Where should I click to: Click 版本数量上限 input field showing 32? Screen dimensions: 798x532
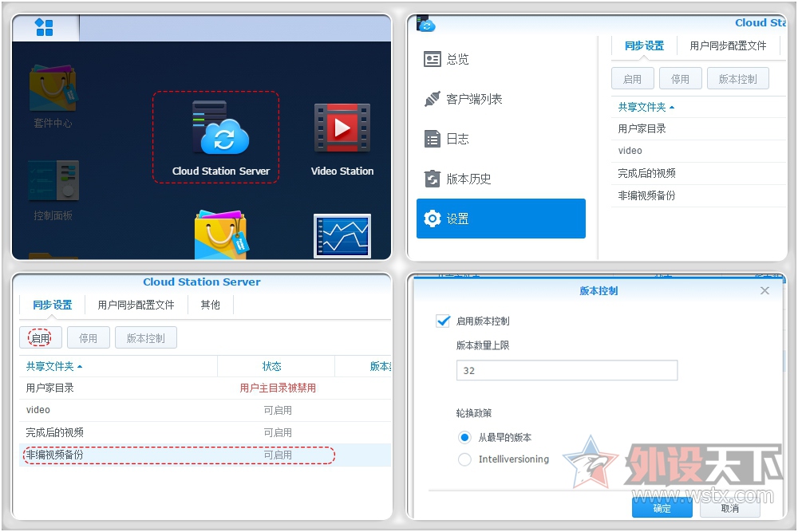pyautogui.click(x=567, y=370)
